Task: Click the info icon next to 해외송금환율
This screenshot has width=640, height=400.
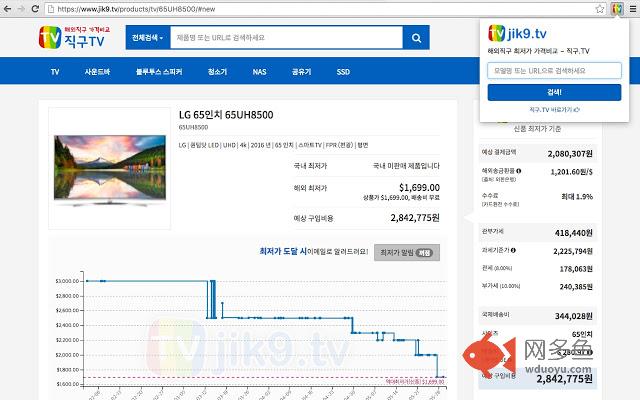Action: tap(520, 171)
